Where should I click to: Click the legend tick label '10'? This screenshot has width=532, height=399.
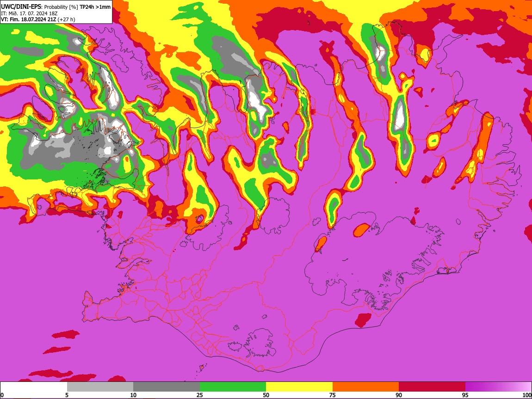click(x=133, y=395)
